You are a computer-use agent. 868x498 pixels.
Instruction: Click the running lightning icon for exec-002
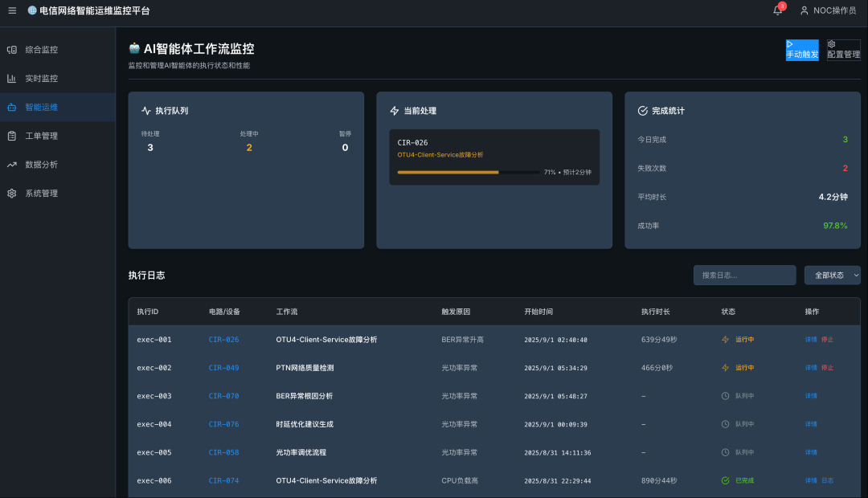725,368
